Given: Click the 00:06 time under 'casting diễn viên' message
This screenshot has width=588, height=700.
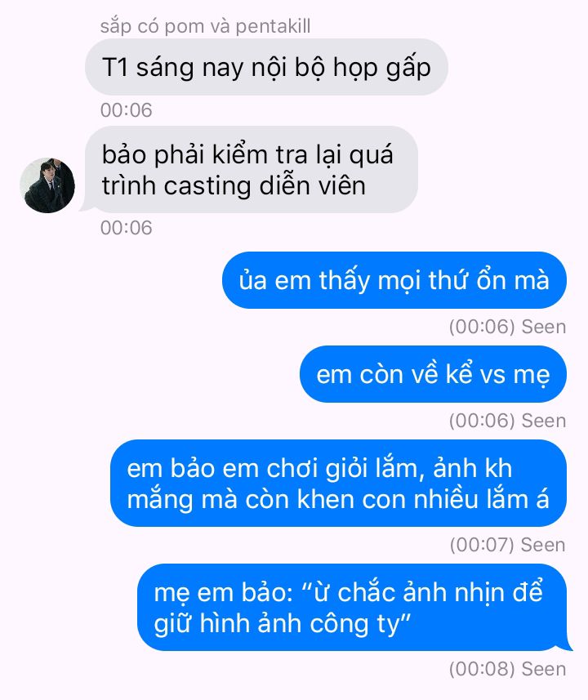Looking at the screenshot, I should click(x=126, y=228).
